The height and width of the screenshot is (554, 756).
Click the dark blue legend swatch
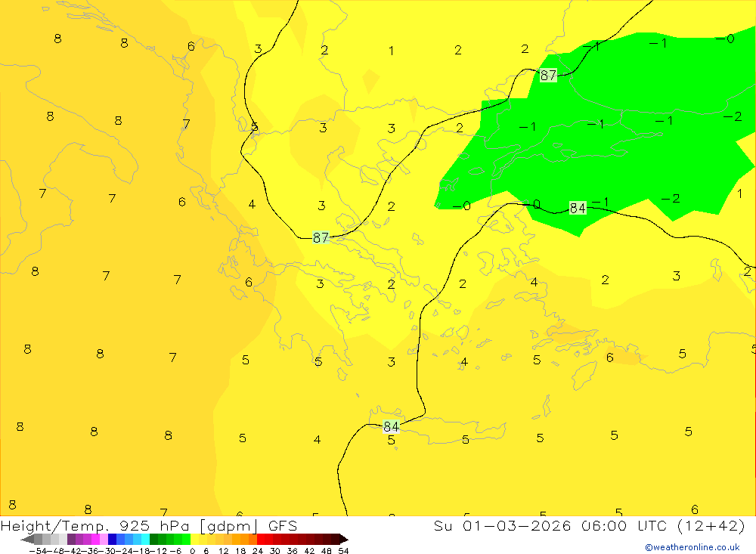tap(113, 539)
